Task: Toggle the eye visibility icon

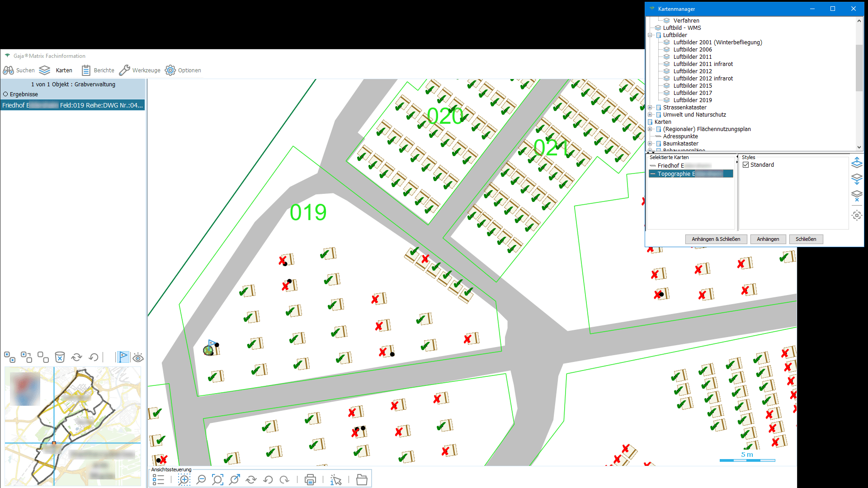Action: click(x=138, y=358)
